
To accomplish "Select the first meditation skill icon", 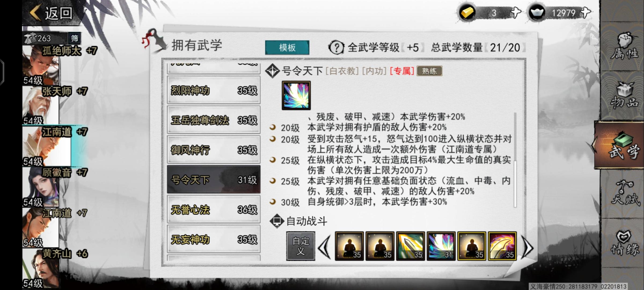I will [x=349, y=246].
